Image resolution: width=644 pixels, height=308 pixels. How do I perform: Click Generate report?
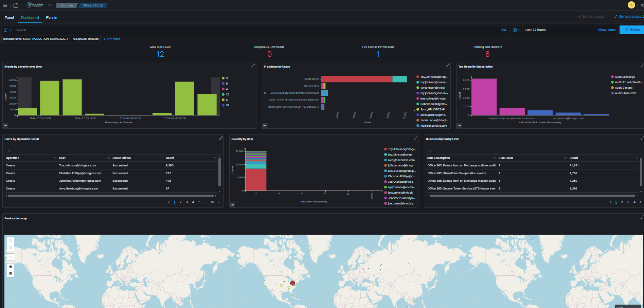[x=629, y=16]
